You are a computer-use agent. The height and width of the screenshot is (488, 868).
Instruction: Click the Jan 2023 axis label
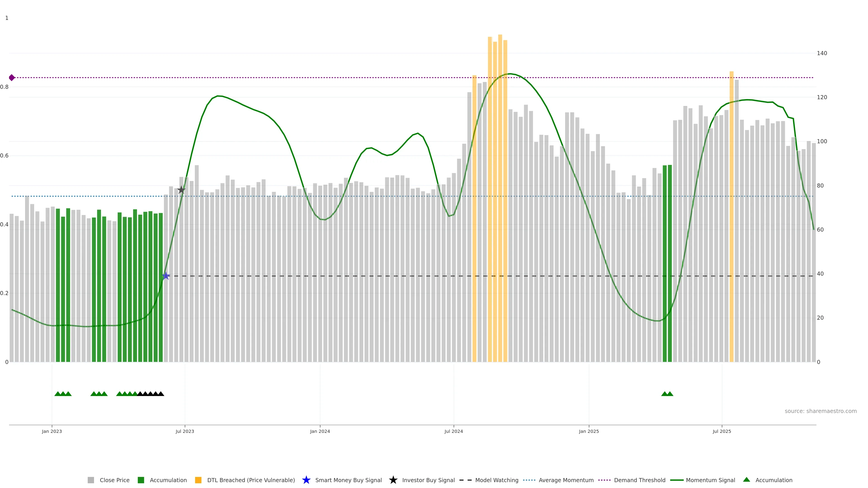(x=52, y=431)
